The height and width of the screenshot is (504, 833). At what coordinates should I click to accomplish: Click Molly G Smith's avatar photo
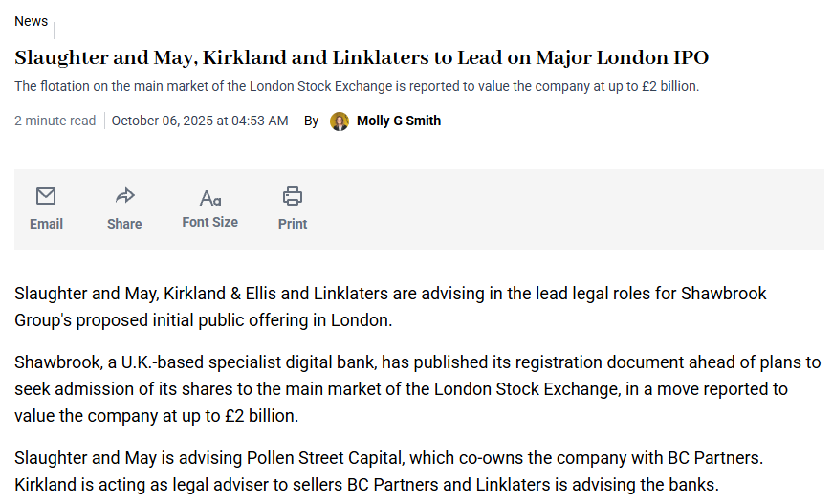(x=340, y=121)
